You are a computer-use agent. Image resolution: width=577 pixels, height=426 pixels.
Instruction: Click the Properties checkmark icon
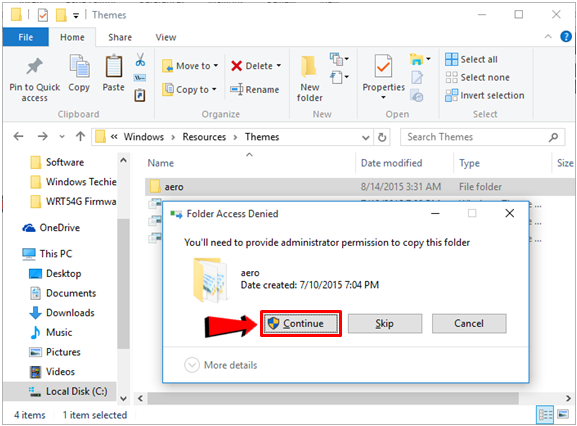pos(383,66)
